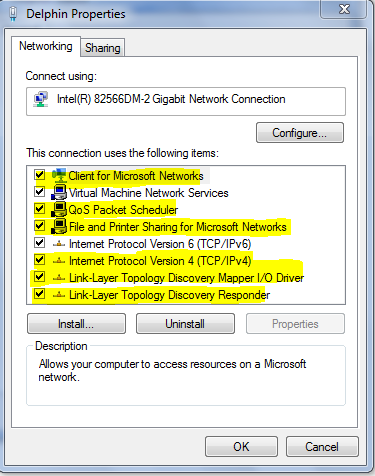Click the Topology Discovery Mapper I/O Driver icon
Image resolution: width=375 pixels, height=476 pixels.
(x=59, y=278)
